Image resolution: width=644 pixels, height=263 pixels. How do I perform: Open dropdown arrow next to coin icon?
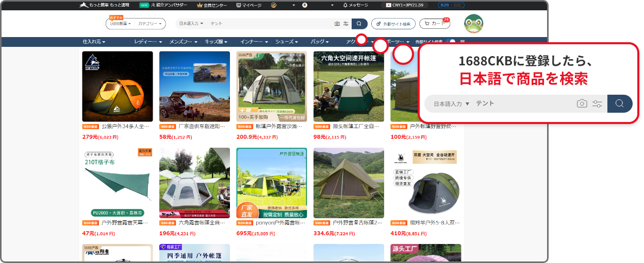pyautogui.click(x=293, y=5)
